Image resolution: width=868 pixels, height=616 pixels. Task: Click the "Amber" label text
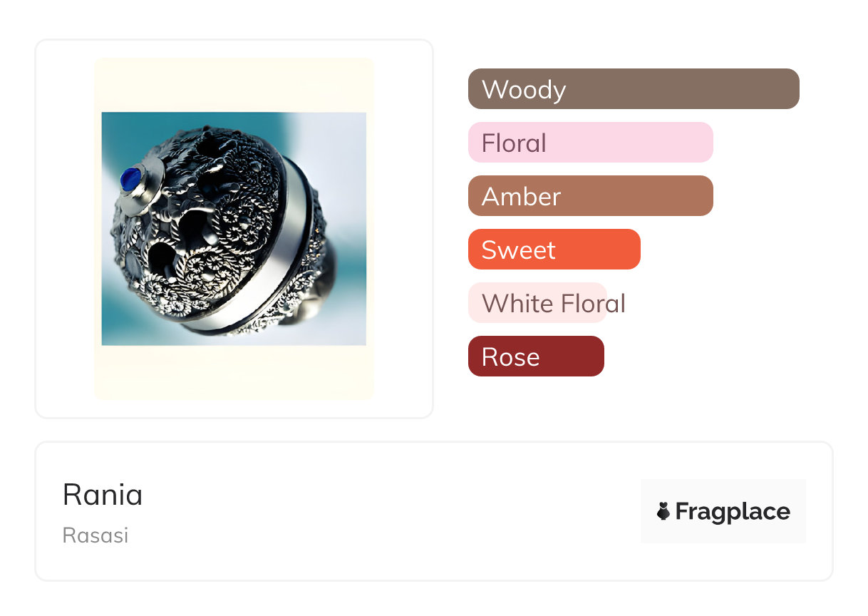(x=521, y=197)
